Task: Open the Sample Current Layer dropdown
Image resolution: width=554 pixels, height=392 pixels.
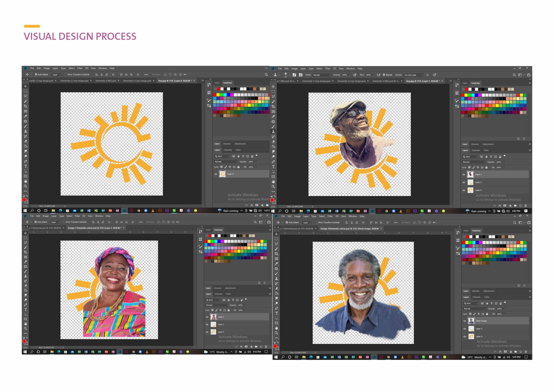Action: [414, 75]
